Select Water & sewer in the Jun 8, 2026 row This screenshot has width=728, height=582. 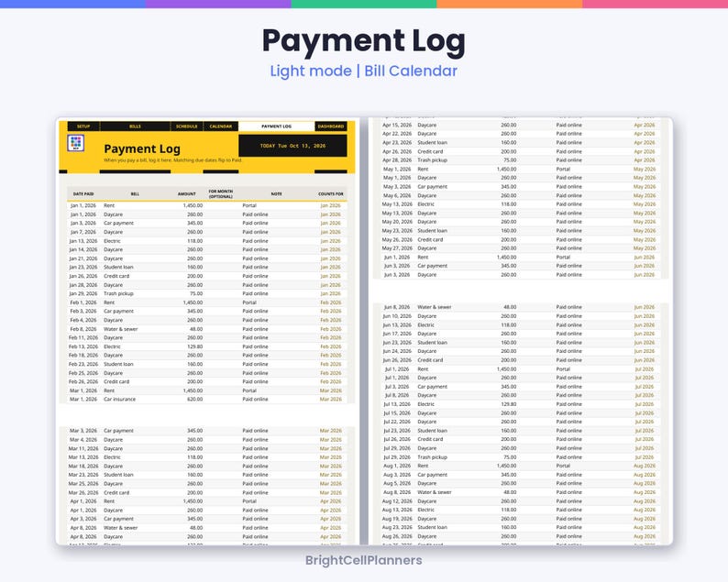tap(435, 308)
